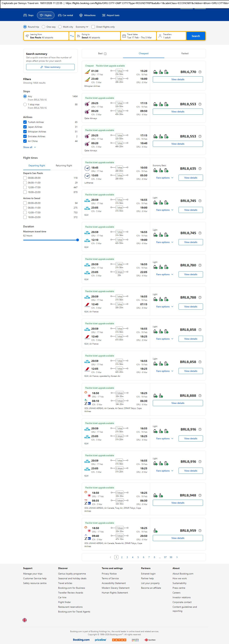Click the info icon next to Best tab
This screenshot has height=644, width=229.
(105, 54)
